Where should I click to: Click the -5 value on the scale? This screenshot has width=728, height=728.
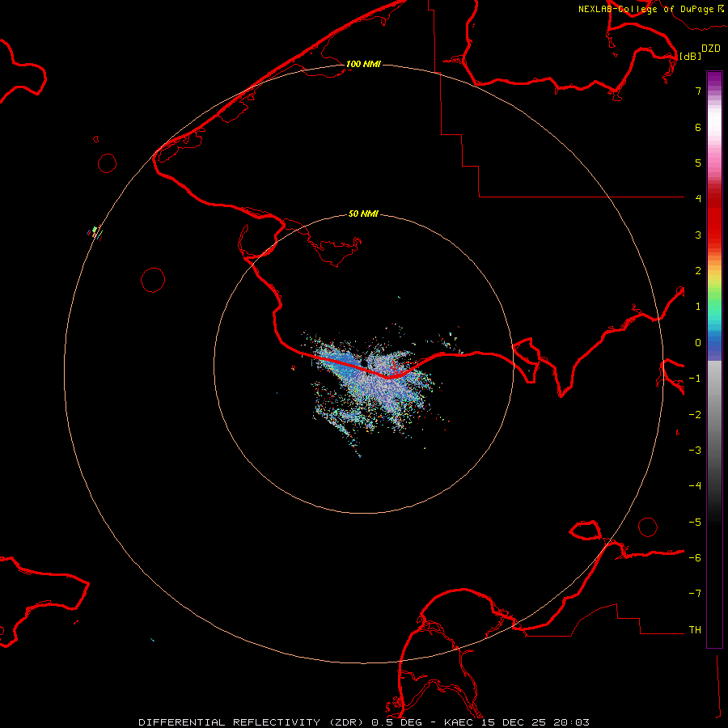(695, 523)
